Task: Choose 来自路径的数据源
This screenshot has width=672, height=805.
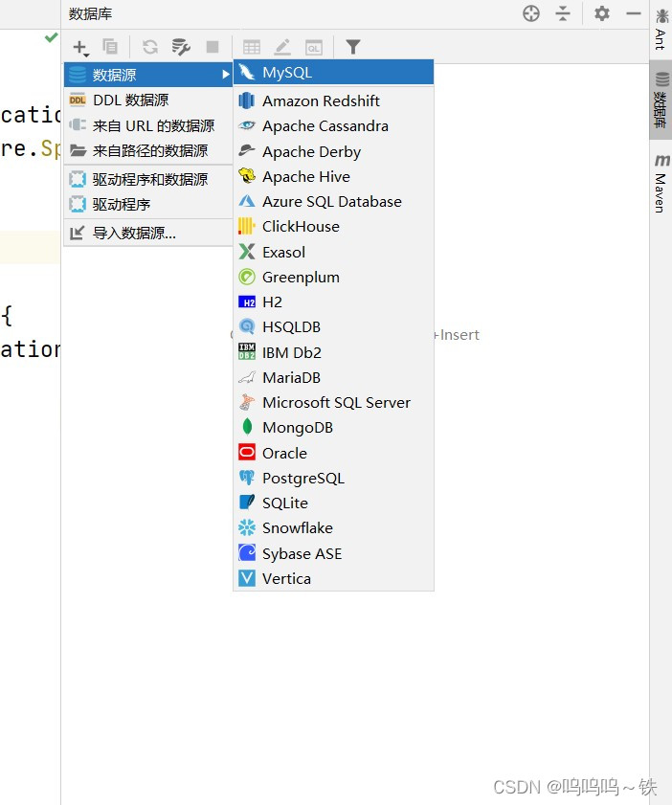Action: [x=148, y=150]
